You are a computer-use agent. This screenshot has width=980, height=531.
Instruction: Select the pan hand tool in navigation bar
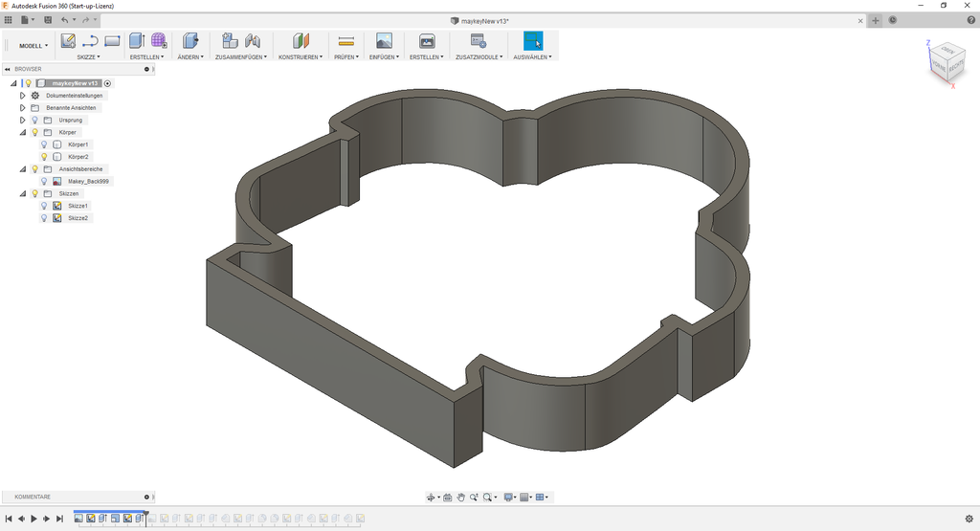pos(460,498)
